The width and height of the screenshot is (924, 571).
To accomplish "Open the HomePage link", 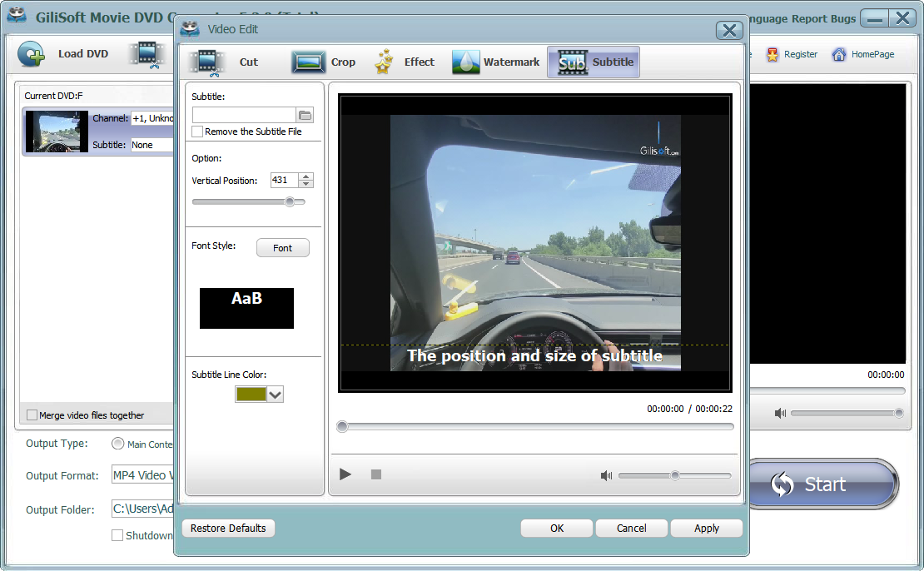I will 872,54.
